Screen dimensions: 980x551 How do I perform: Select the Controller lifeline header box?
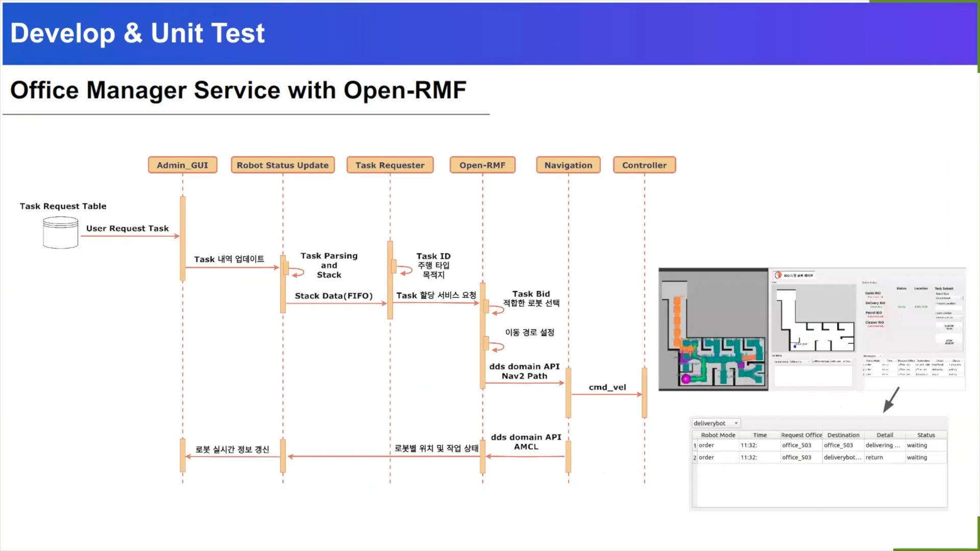tap(644, 165)
